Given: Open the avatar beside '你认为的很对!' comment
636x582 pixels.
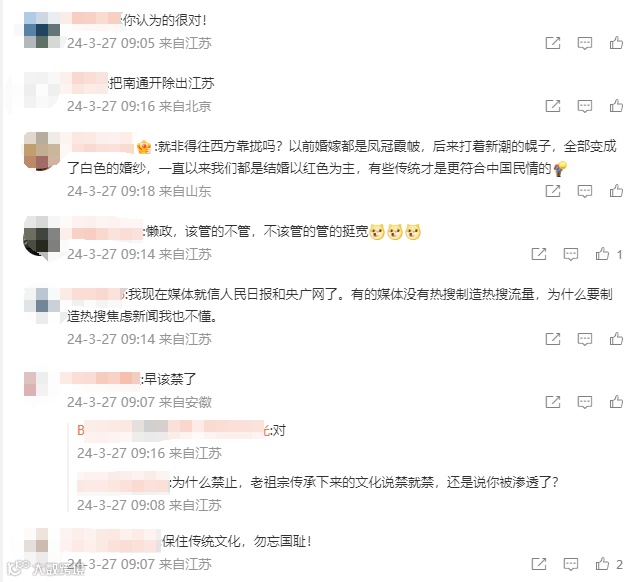Looking at the screenshot, I should [x=42, y=30].
